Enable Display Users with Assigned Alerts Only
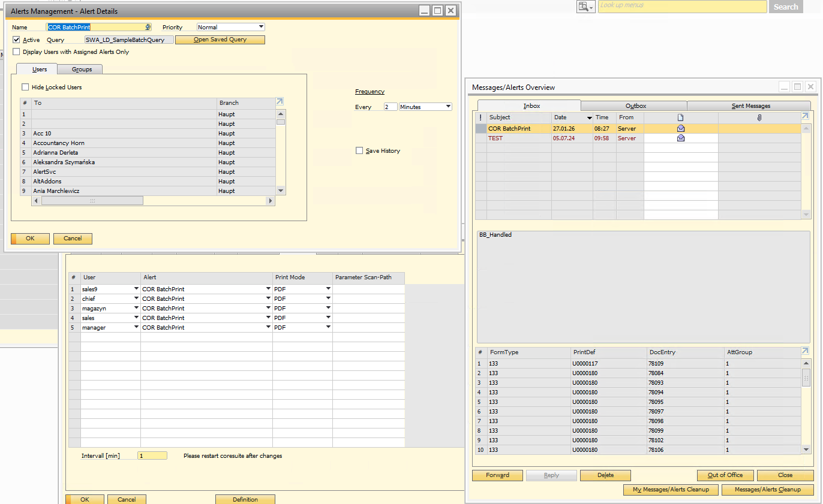Viewport: 823px width, 504px height. tap(17, 52)
